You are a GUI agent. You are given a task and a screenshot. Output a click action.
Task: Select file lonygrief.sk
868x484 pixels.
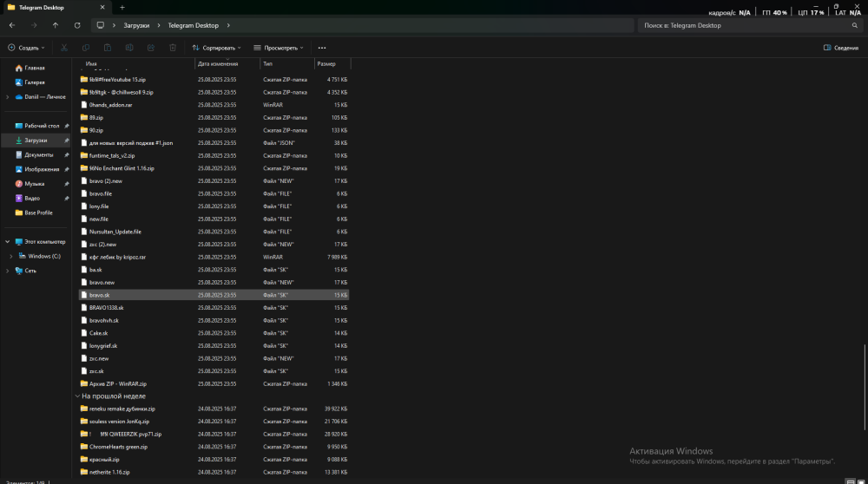coord(103,346)
